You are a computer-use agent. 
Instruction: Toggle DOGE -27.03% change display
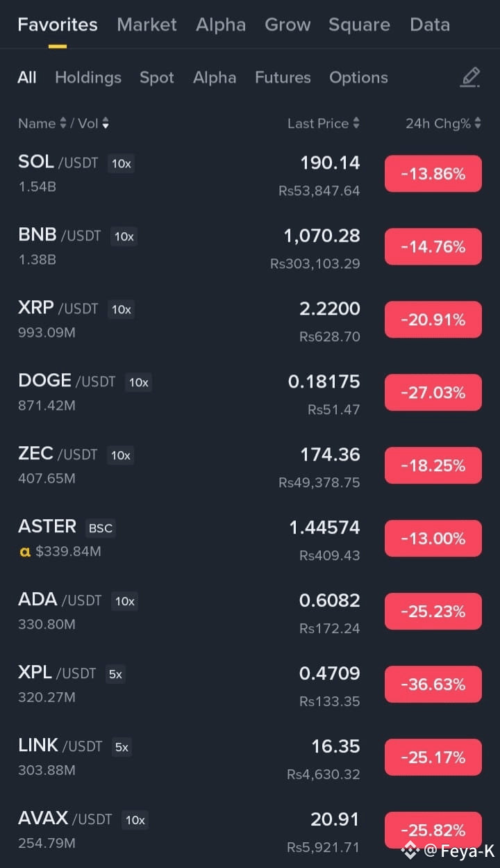pos(433,393)
